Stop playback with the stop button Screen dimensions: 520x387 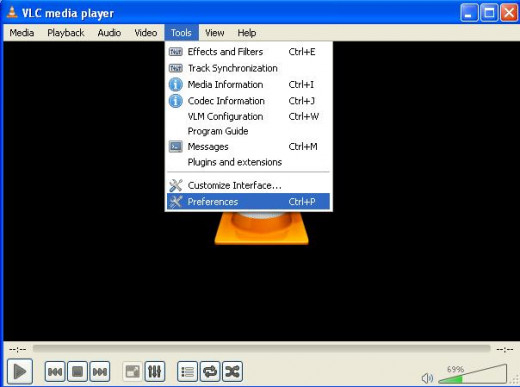coord(77,371)
